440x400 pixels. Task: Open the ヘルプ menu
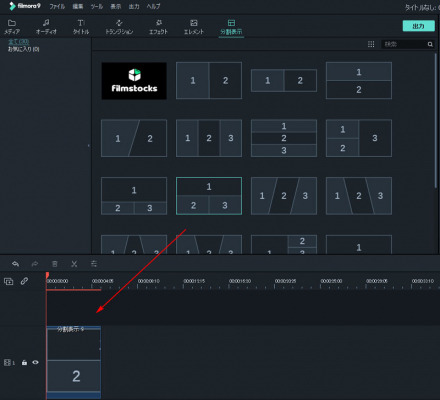153,6
